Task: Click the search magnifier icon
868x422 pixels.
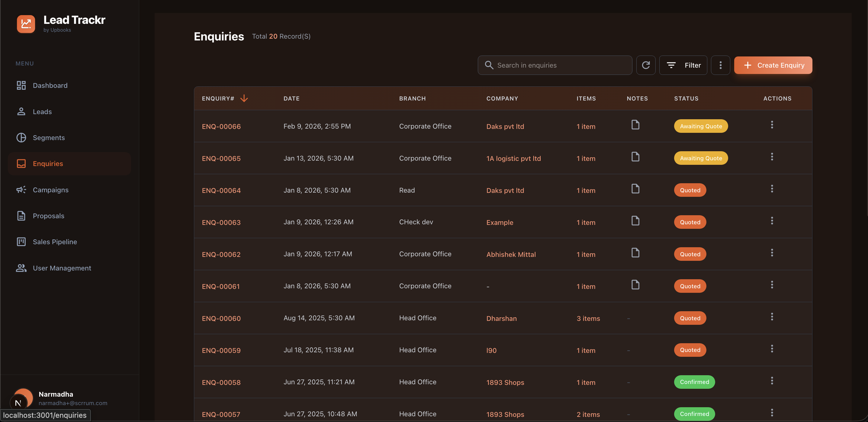Action: pos(489,65)
